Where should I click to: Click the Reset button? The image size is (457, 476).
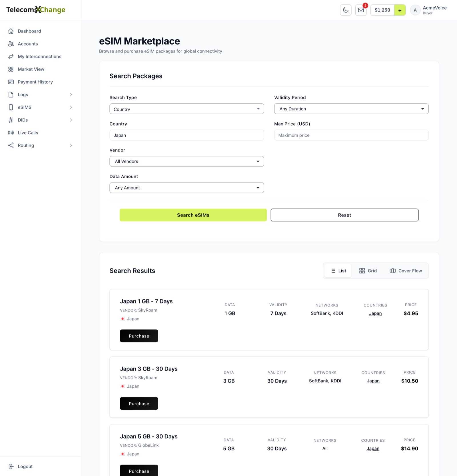344,215
